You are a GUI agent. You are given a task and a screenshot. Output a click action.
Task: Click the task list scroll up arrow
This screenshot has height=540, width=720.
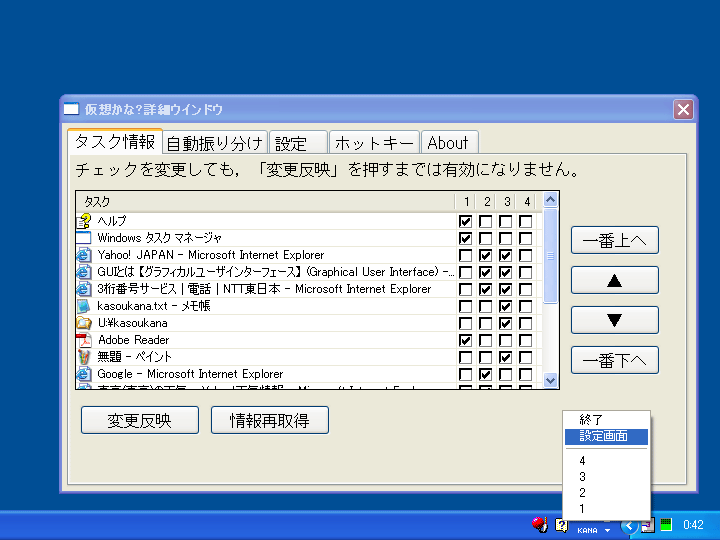tap(550, 200)
